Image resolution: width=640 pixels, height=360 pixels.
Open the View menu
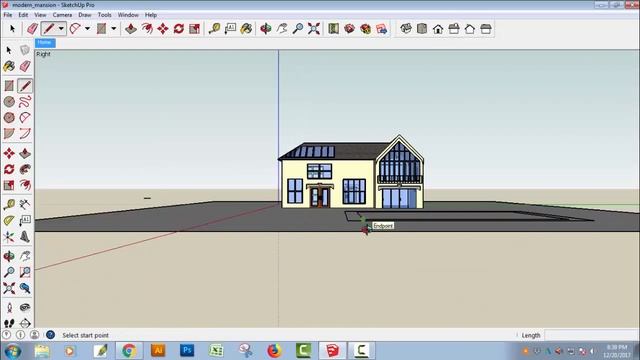tap(40, 15)
